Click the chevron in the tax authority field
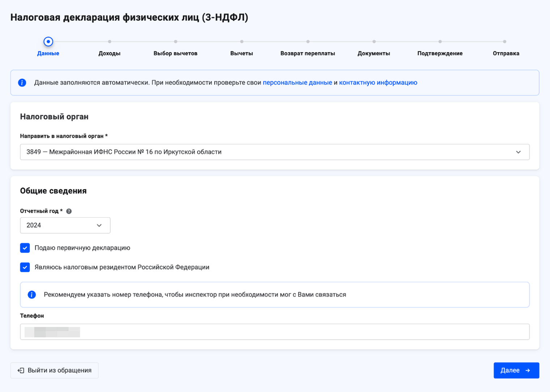Image resolution: width=550 pixels, height=392 pixels. coord(518,152)
